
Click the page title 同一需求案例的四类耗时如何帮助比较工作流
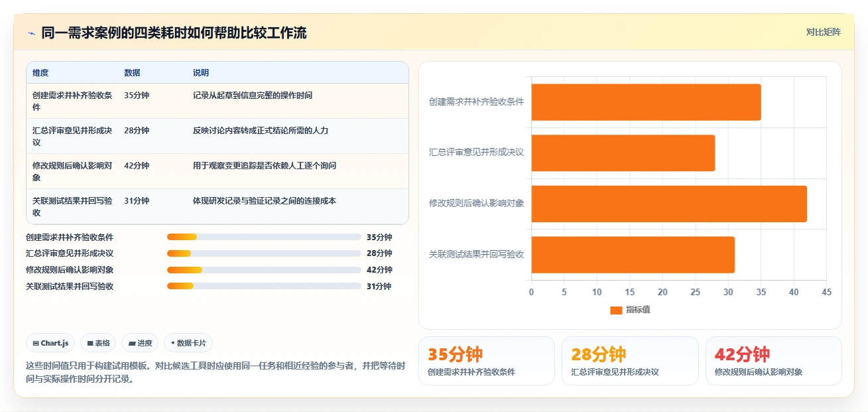(174, 33)
